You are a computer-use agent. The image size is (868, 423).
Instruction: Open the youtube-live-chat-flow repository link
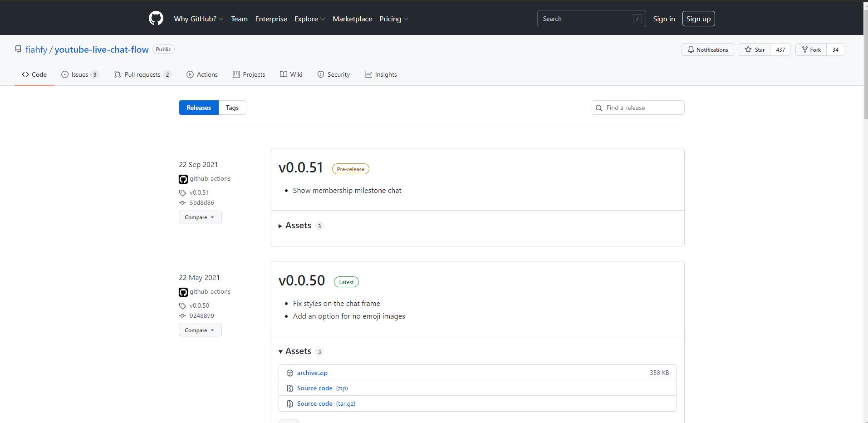point(102,49)
